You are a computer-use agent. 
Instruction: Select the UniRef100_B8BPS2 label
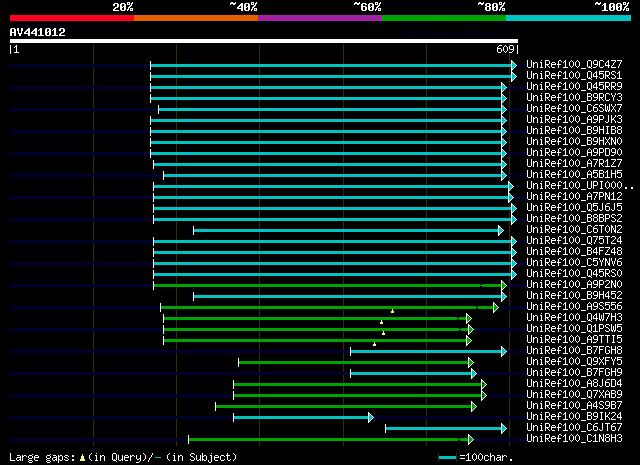[x=574, y=219]
